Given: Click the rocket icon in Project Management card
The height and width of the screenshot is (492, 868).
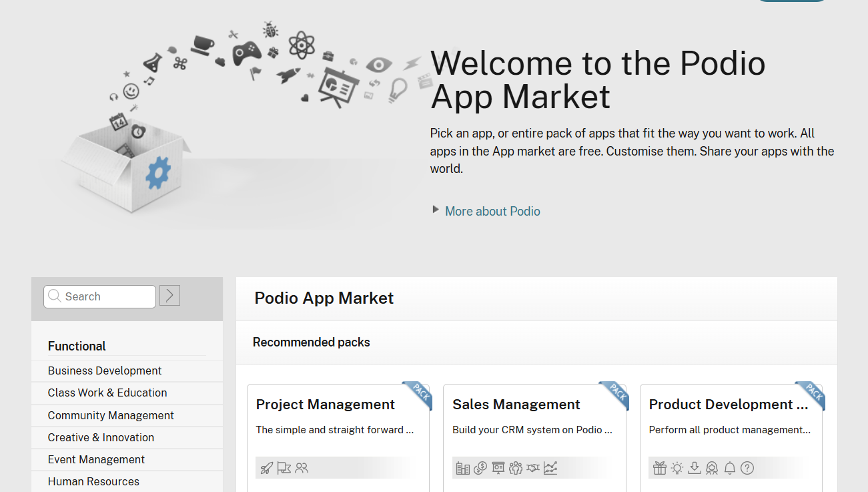Looking at the screenshot, I should pos(266,468).
